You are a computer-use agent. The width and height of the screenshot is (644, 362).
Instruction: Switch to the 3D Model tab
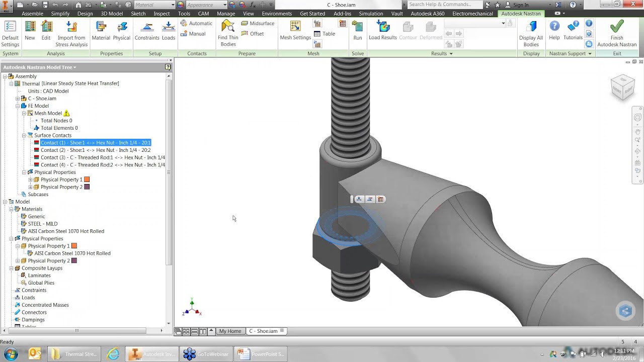pyautogui.click(x=112, y=14)
